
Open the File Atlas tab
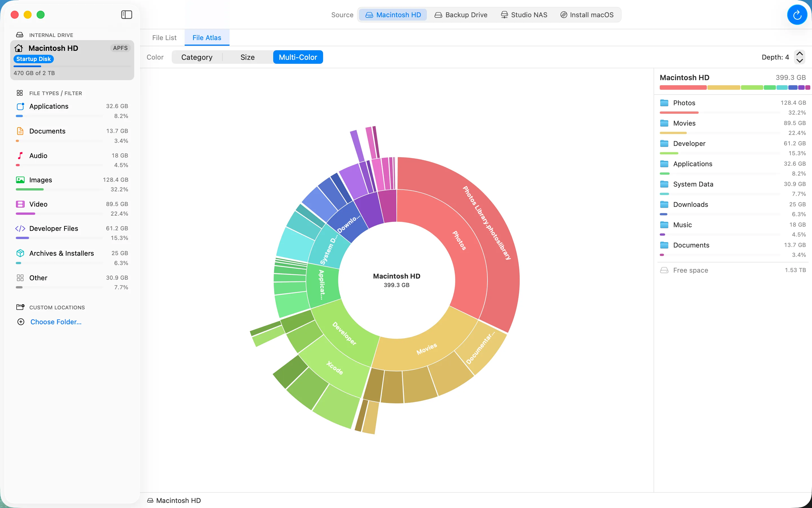(207, 38)
